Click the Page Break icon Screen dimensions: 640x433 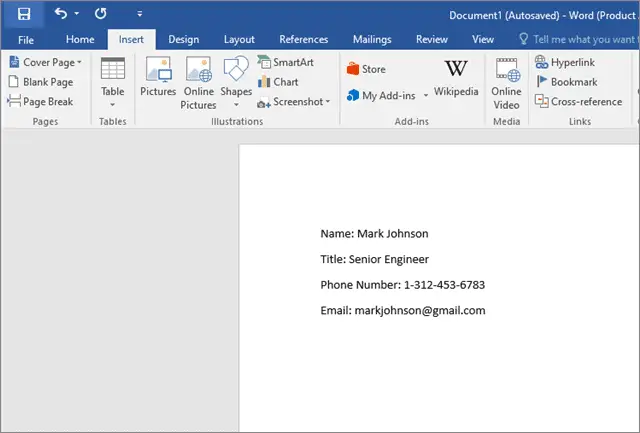coord(14,101)
